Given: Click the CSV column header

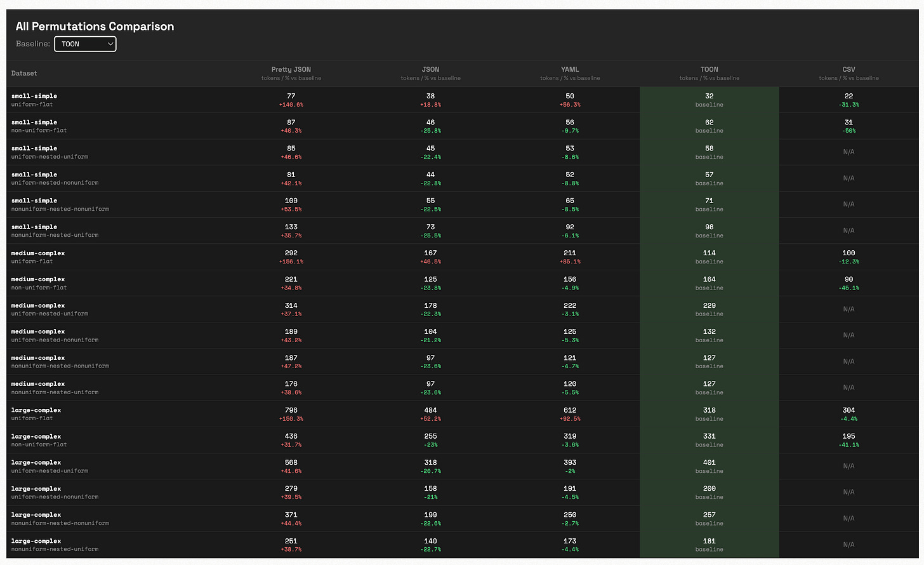Looking at the screenshot, I should 848,74.
